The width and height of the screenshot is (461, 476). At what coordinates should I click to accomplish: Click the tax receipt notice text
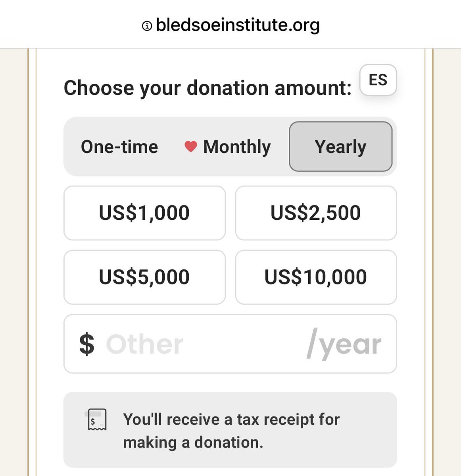231,431
